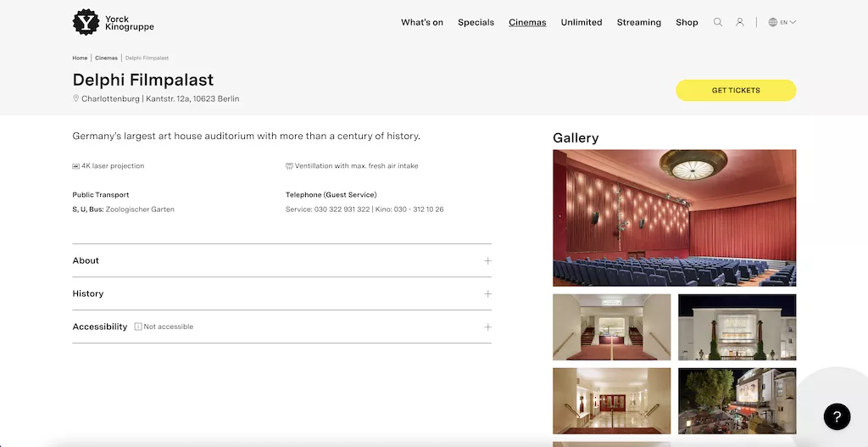Click Ventillation with max. fresh air text

(357, 166)
